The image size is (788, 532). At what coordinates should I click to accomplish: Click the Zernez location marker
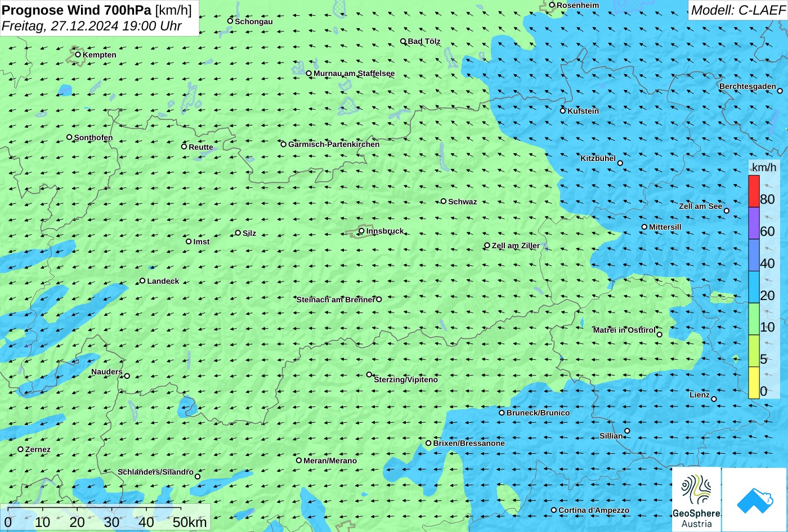coord(21,449)
